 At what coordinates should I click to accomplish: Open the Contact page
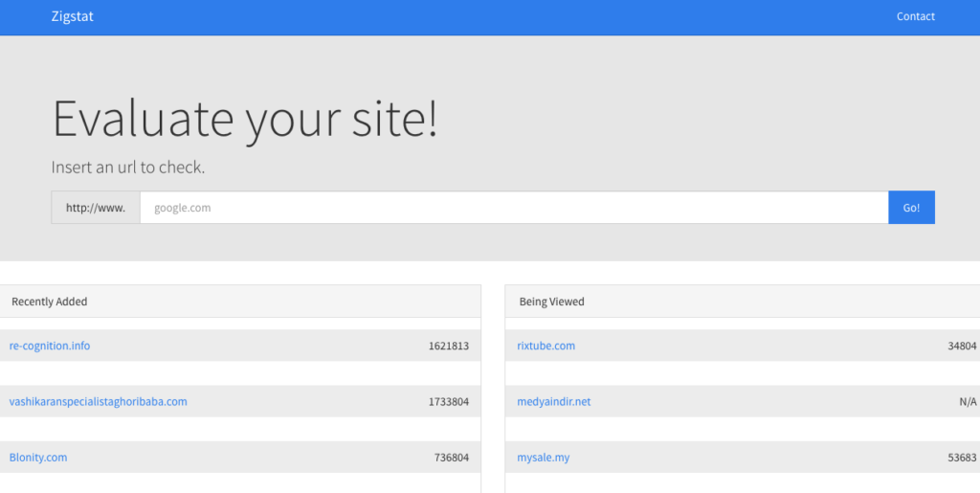tap(916, 17)
